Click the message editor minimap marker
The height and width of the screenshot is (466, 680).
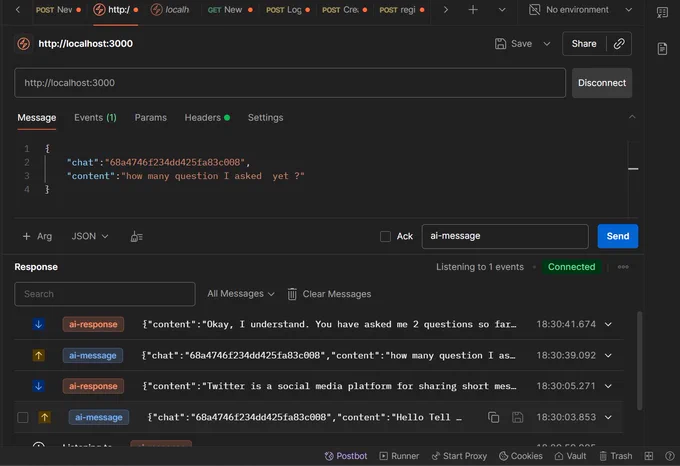[633, 169]
